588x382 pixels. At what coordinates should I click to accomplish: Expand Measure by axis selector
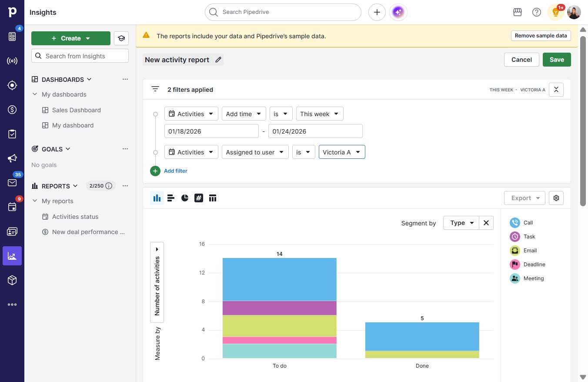tap(157, 282)
